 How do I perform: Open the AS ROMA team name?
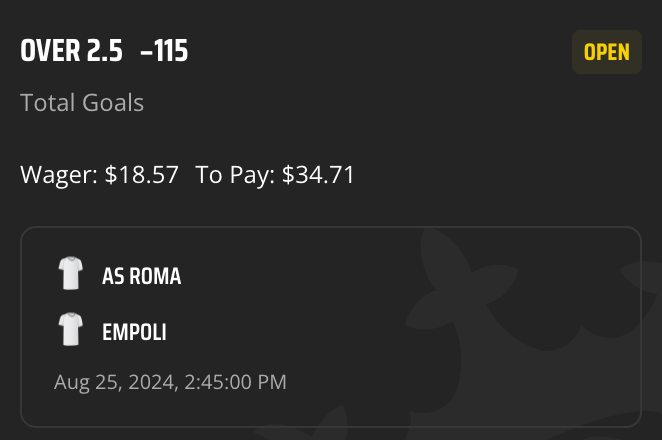[x=141, y=276]
